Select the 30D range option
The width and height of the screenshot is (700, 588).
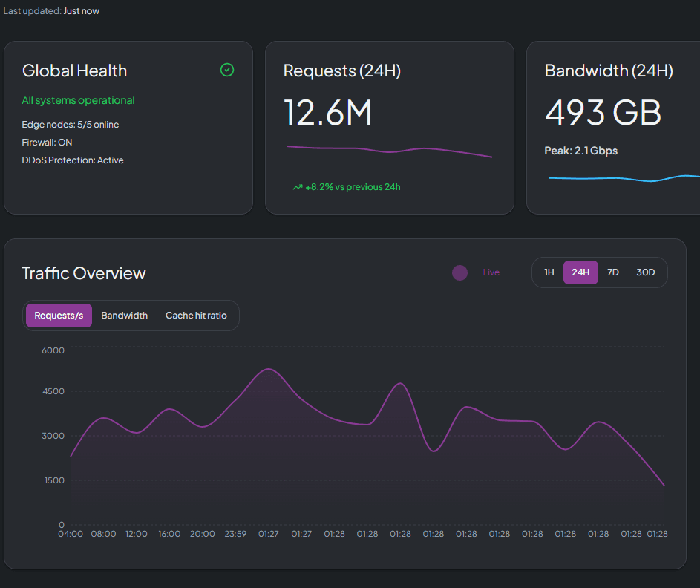645,272
